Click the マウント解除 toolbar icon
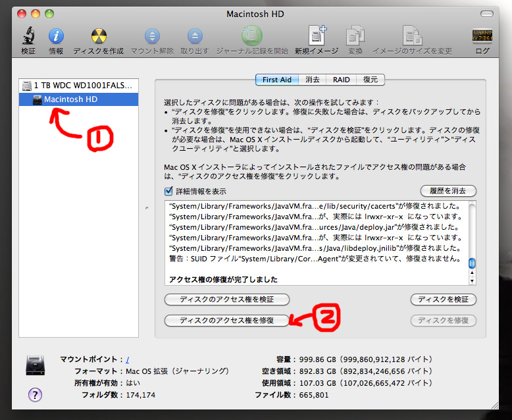This screenshot has width=512, height=420. pos(152,36)
